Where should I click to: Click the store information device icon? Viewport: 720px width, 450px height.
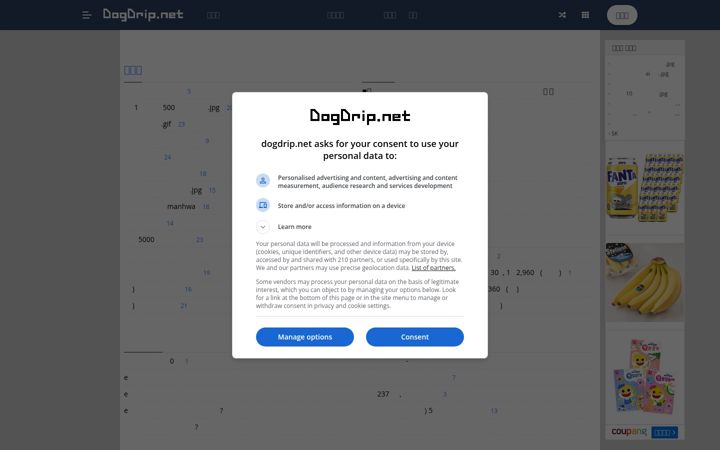click(263, 205)
